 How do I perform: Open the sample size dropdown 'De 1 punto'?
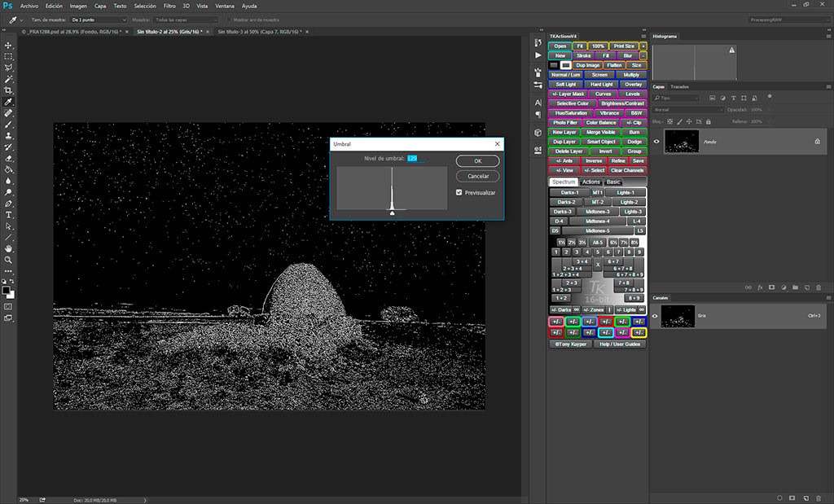coord(98,20)
